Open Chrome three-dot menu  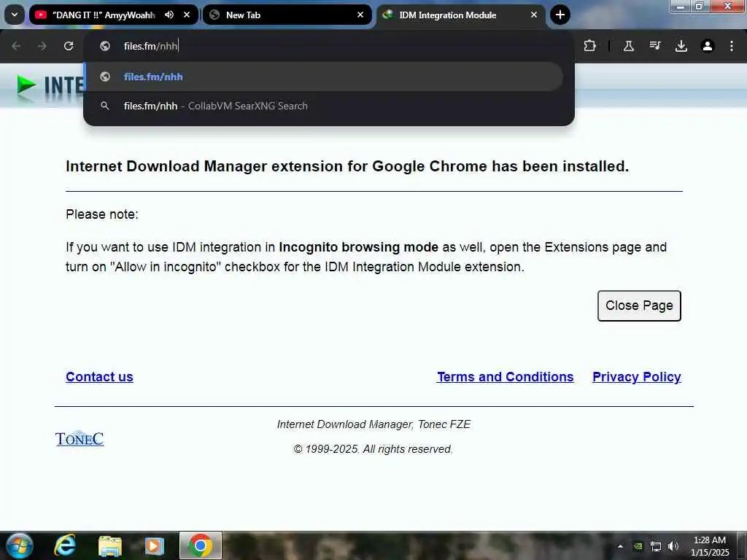coord(731,46)
